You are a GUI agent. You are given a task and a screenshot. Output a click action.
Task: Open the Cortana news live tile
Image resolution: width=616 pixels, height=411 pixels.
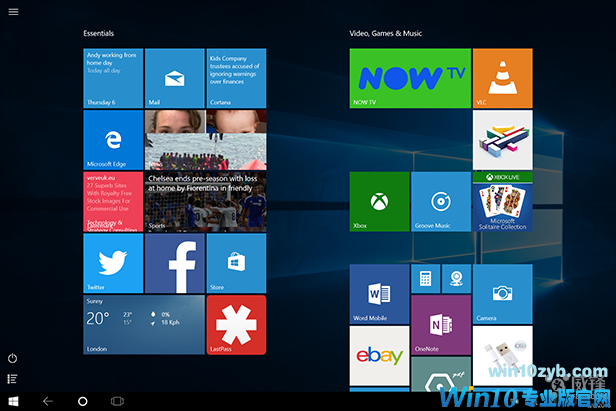click(x=236, y=77)
